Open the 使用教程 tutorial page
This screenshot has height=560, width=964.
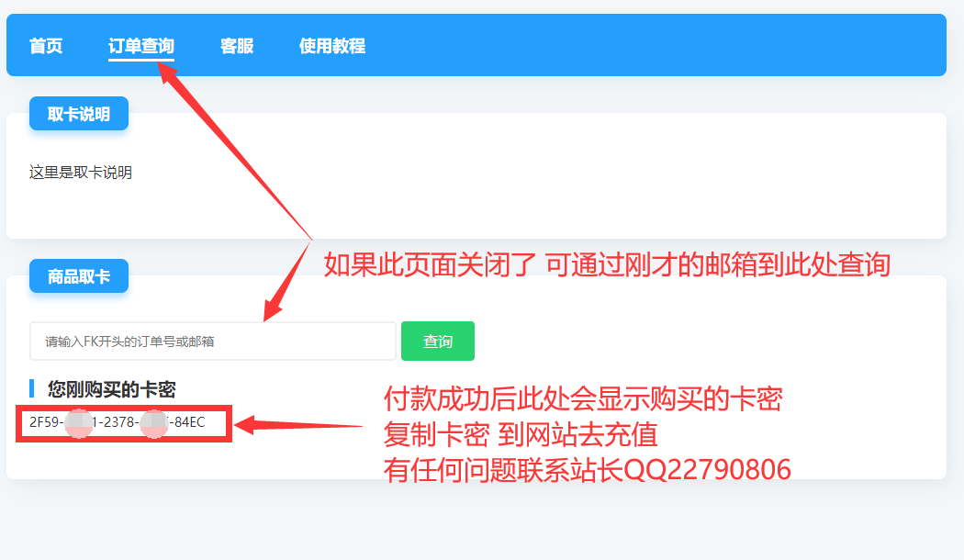[332, 46]
